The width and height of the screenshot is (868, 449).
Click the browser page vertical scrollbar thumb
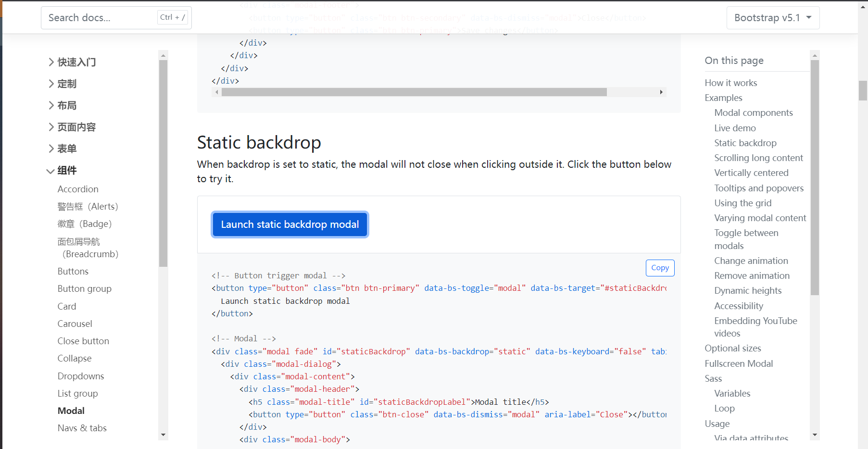click(863, 90)
